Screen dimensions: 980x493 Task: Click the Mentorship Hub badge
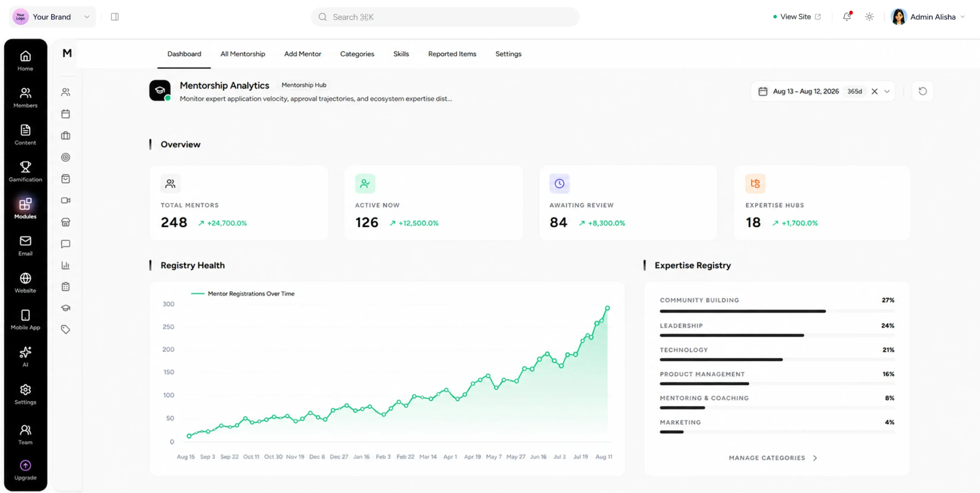pyautogui.click(x=304, y=85)
